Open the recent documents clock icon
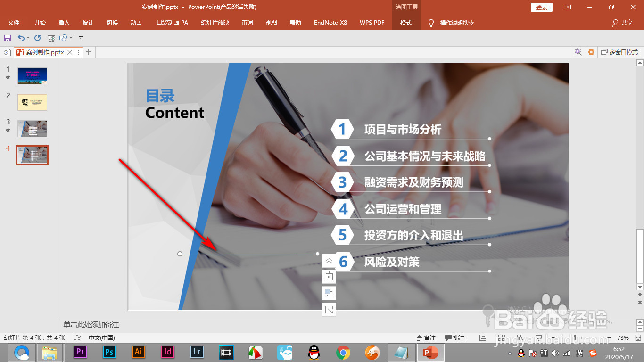 7,52
